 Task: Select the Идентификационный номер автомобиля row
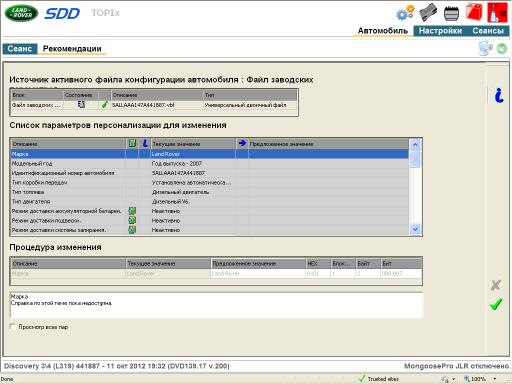[209, 173]
